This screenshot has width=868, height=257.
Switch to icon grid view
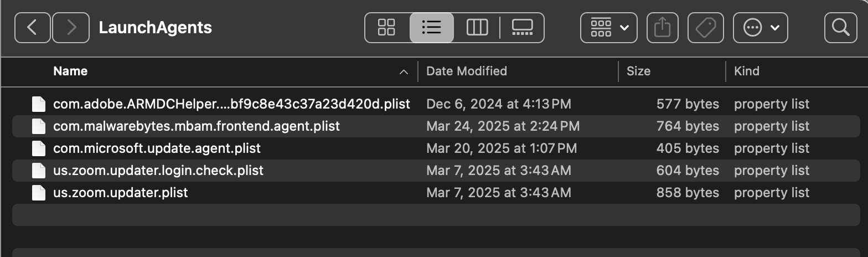coord(386,28)
